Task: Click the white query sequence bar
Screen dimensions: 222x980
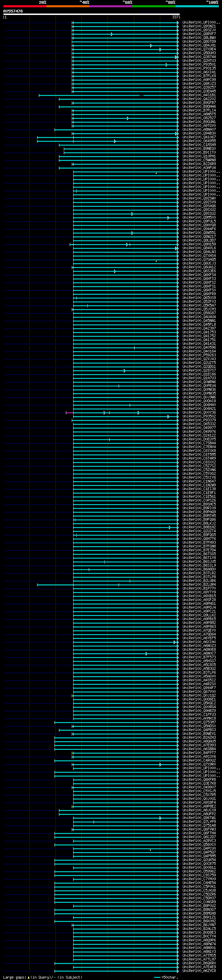Action: pos(92,14)
